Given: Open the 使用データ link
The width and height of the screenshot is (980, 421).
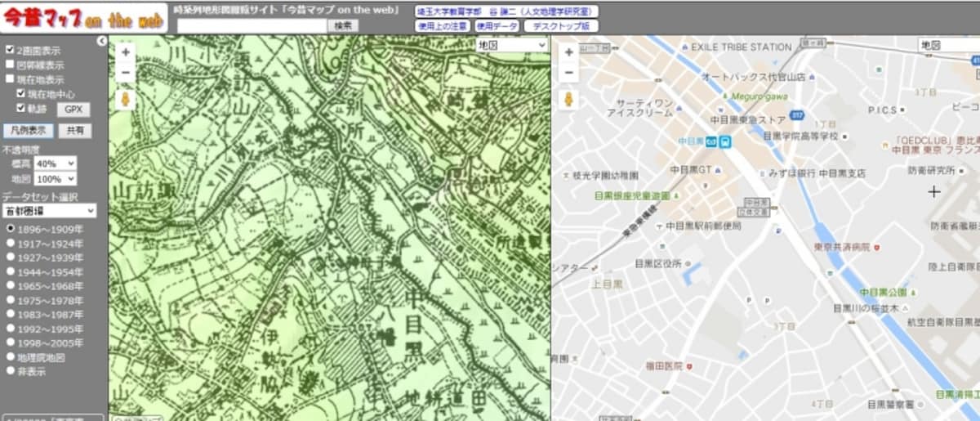Looking at the screenshot, I should coord(497,26).
